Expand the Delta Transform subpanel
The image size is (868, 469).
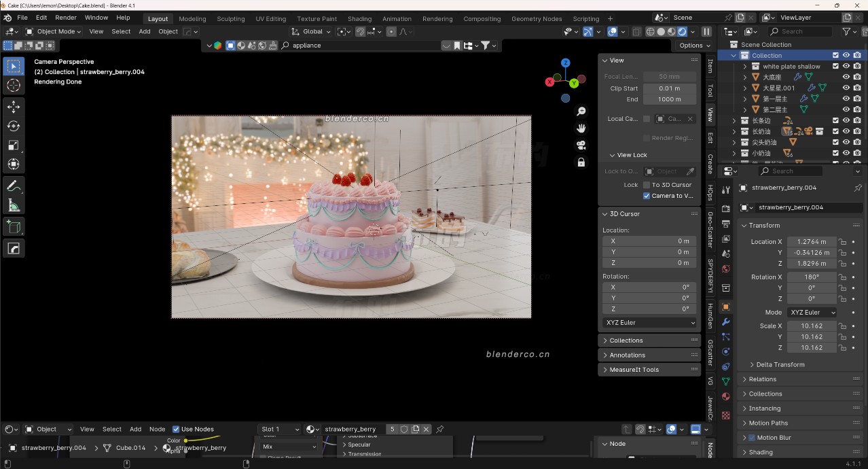780,365
